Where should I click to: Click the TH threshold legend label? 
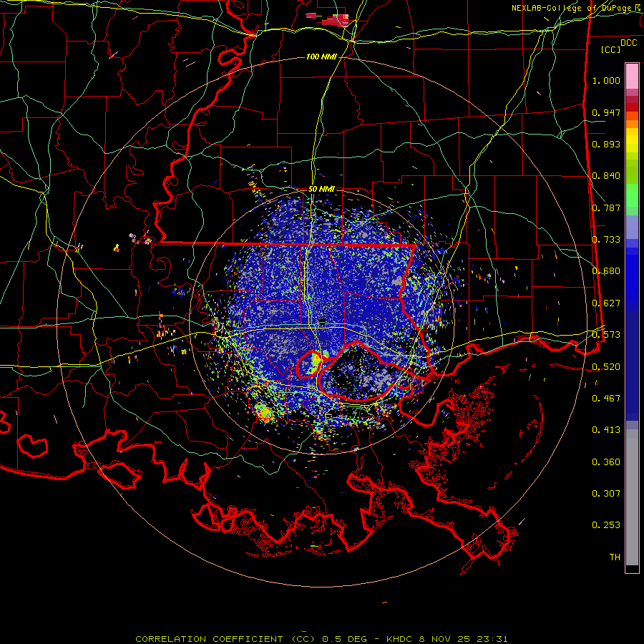point(615,557)
